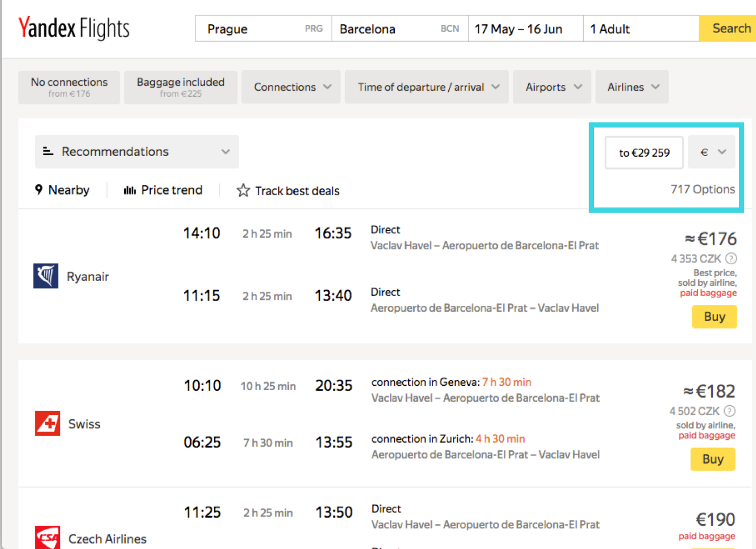Screen dimensions: 756x549
Task: Open the Nearby link
Action: click(62, 190)
